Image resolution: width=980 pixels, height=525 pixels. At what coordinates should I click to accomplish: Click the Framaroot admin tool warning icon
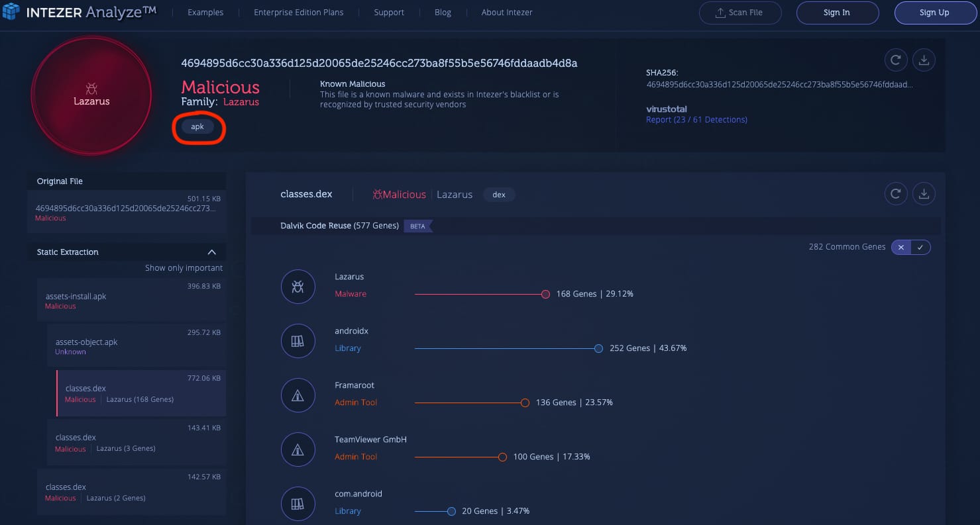(298, 395)
